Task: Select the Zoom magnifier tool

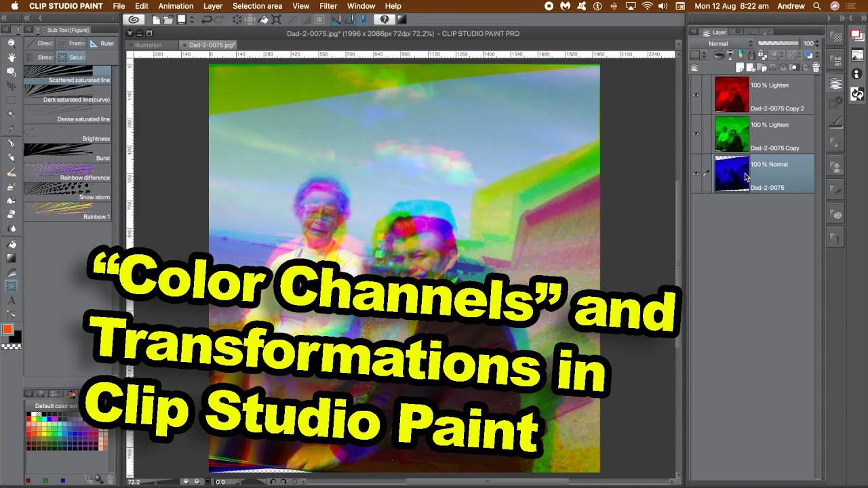Action: 12,43
